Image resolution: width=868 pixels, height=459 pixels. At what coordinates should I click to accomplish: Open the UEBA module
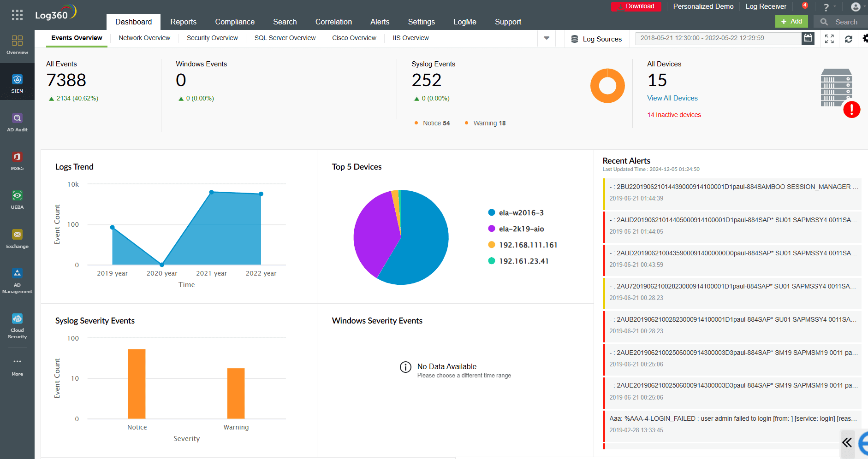pos(17,199)
